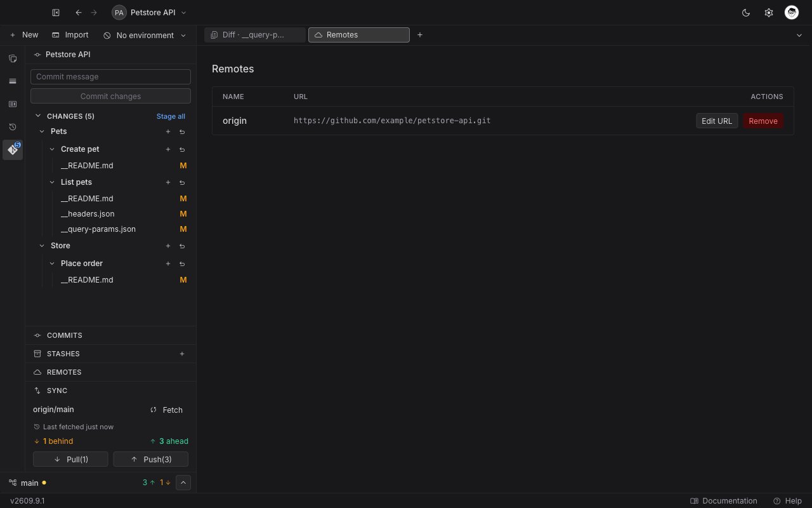Open the card-style sidebar icon
The height and width of the screenshot is (508, 812).
tap(13, 104)
